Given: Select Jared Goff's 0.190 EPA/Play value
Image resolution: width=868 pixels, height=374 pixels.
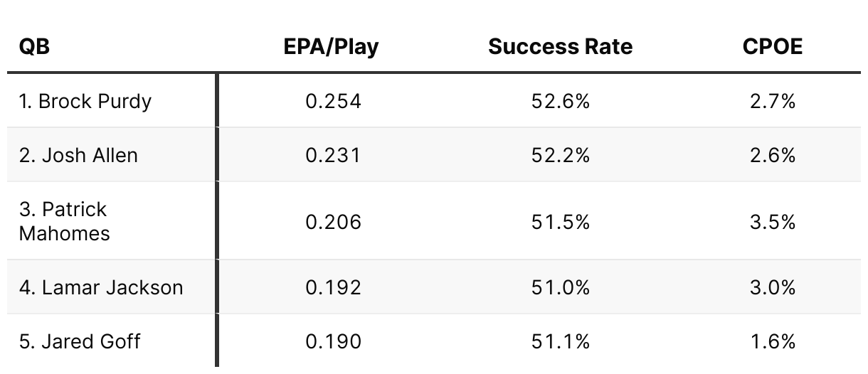Looking at the screenshot, I should point(333,341).
